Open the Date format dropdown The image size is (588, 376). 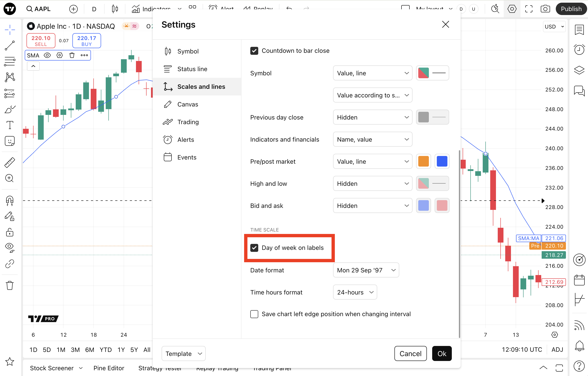pos(366,270)
